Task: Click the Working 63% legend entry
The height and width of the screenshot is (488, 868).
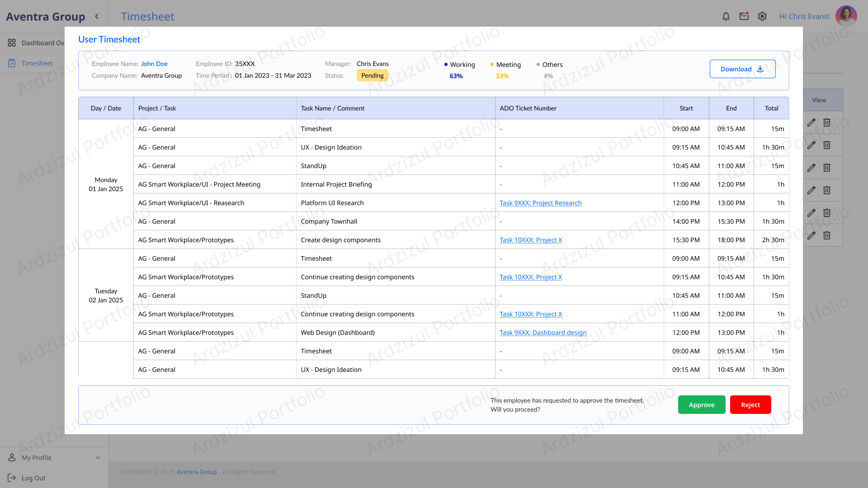Action: pos(459,70)
